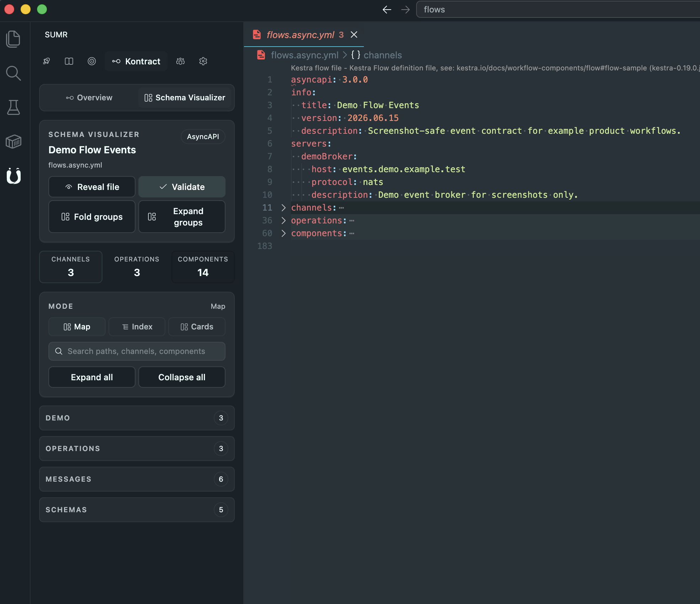Select the Kontract tab
Viewport: 700px width, 604px height.
tap(136, 61)
